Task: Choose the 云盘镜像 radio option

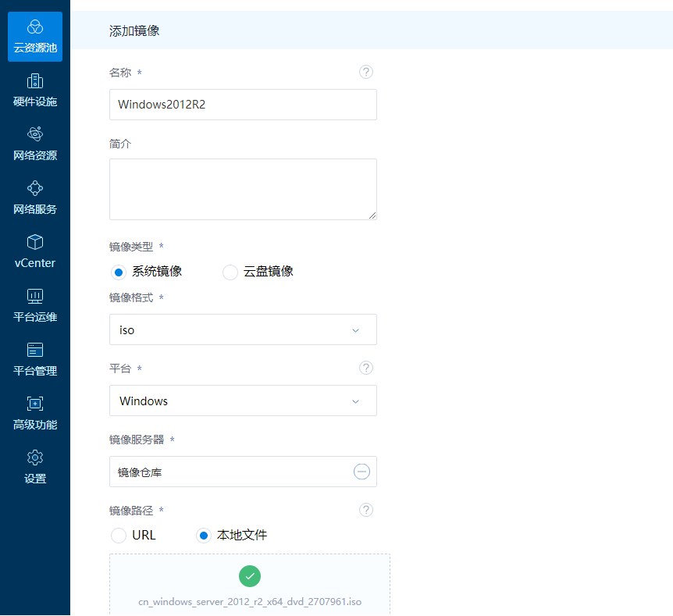Action: (x=230, y=272)
